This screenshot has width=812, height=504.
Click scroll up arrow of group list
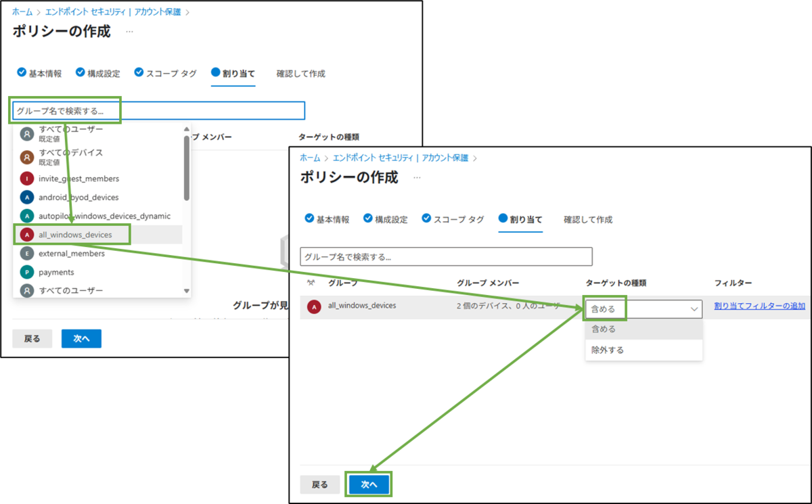tap(187, 129)
